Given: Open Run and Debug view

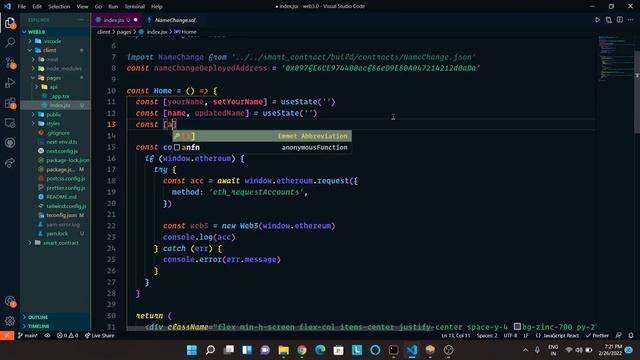Looking at the screenshot, I should coord(10,83).
